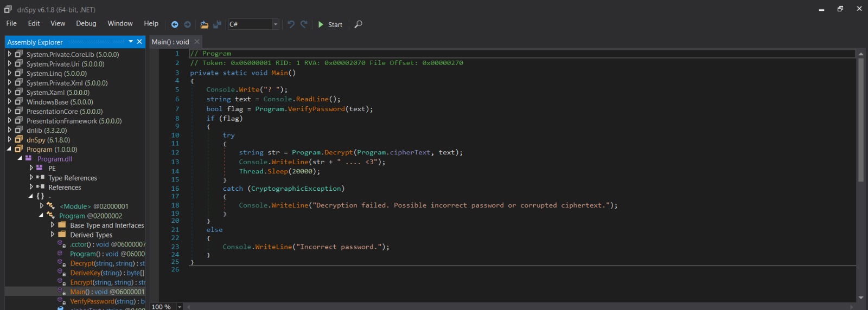Viewport: 868px width, 310px height.
Task: Click the Navigate Forward arrow icon
Action: (188, 24)
